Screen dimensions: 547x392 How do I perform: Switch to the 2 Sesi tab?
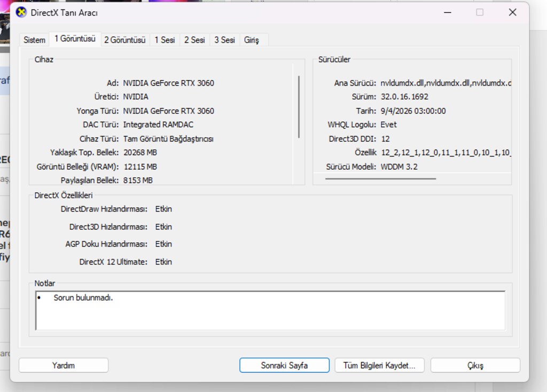(194, 40)
